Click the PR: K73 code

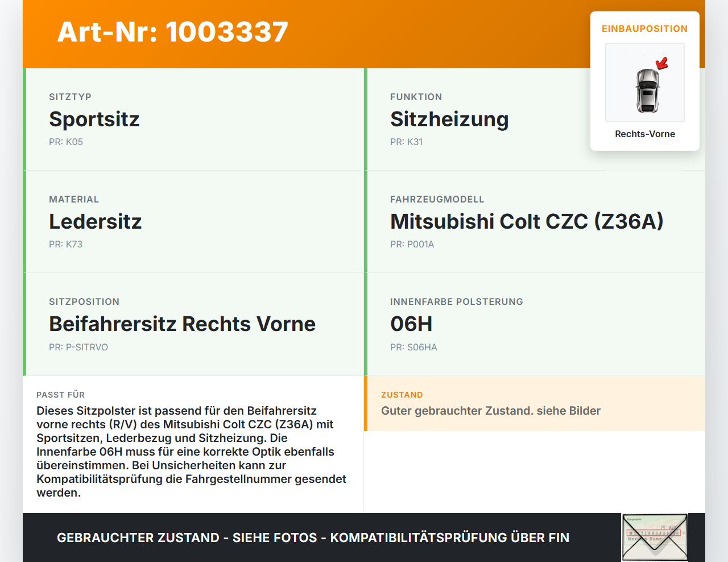point(66,244)
